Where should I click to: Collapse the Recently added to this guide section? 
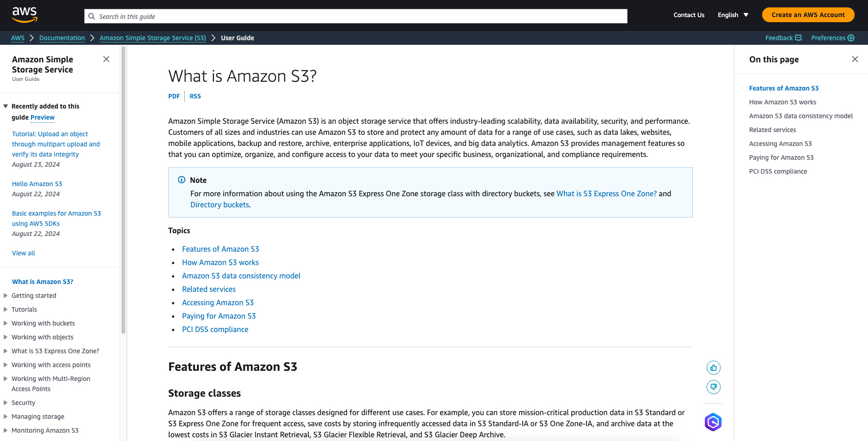(6, 106)
